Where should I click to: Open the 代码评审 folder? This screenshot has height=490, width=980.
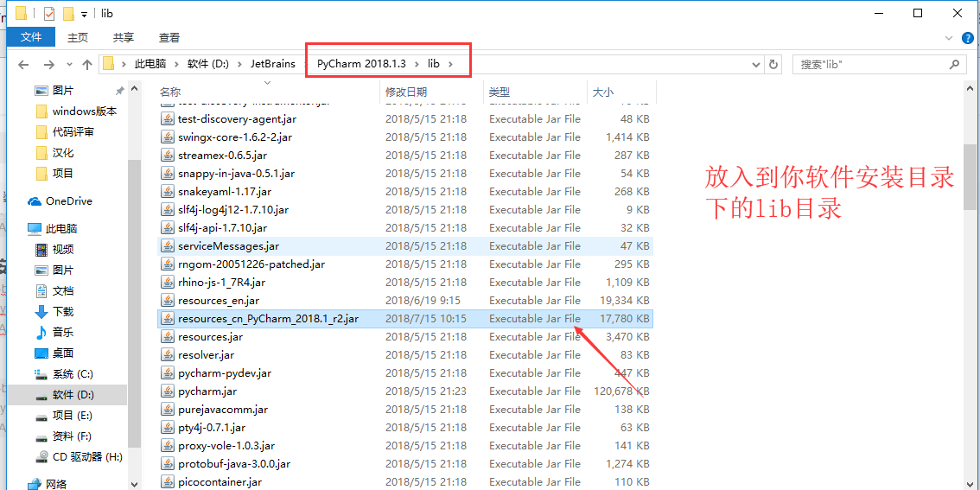pyautogui.click(x=73, y=132)
